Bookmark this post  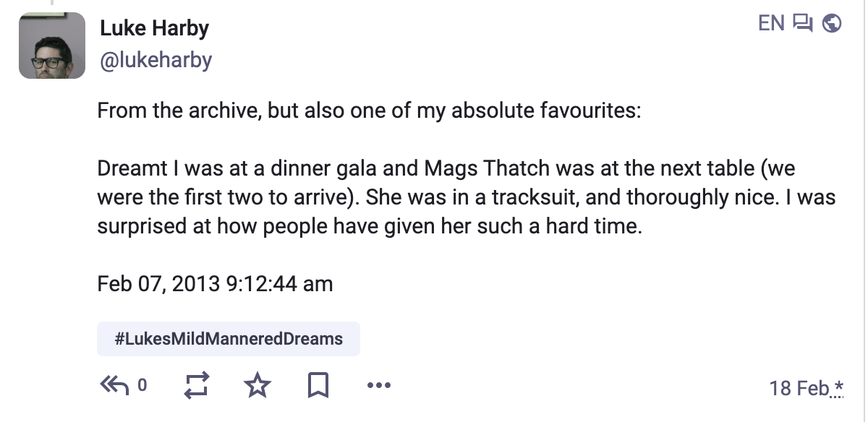click(318, 385)
